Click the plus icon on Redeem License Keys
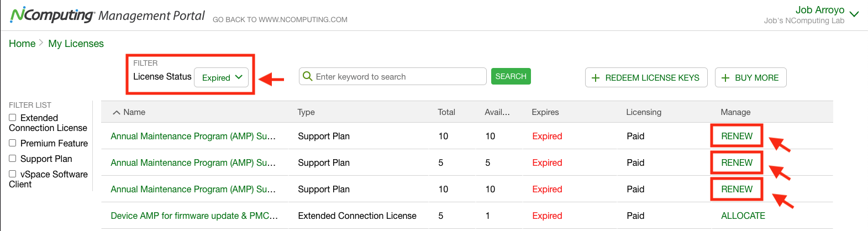Viewport: 868px width, 231px height. (596, 78)
